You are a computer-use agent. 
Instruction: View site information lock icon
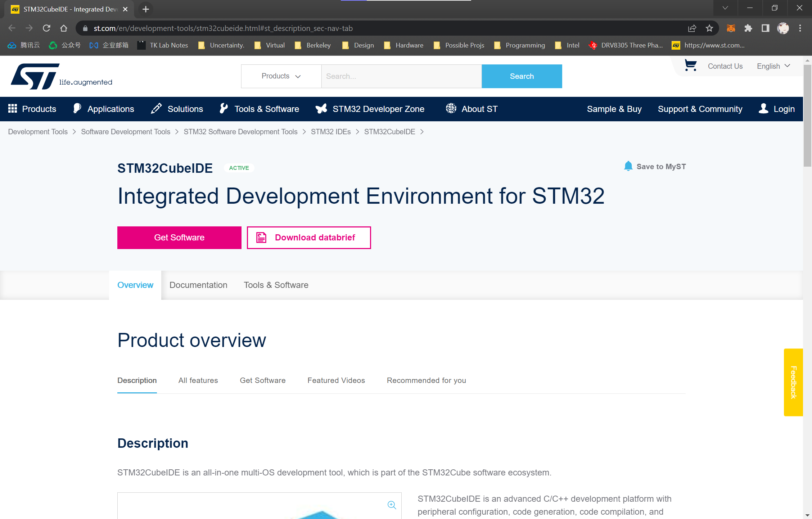point(85,28)
